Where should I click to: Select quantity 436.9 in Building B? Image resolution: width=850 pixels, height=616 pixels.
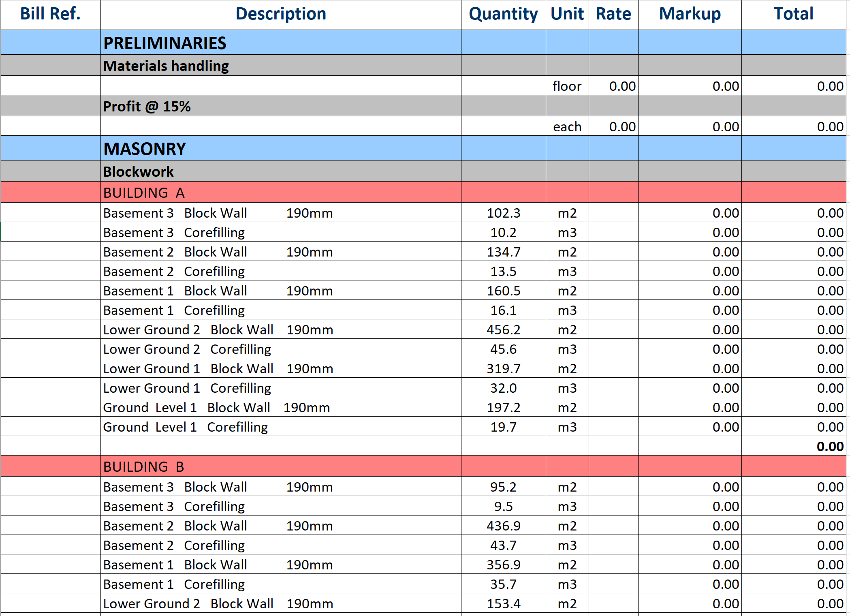coord(503,526)
